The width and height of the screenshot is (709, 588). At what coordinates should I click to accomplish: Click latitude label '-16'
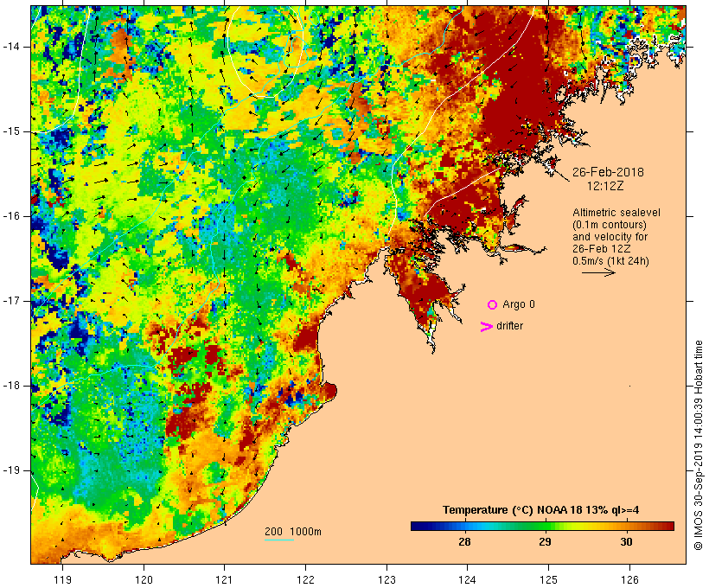pos(11,216)
